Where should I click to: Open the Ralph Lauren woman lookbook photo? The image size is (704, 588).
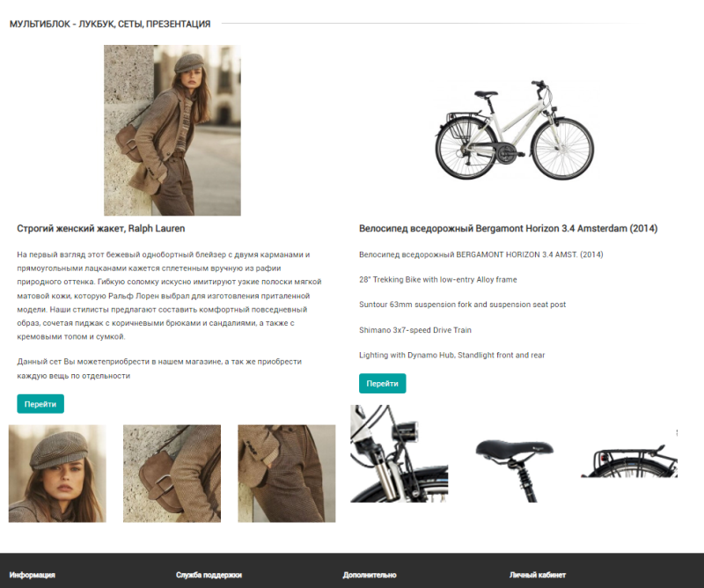coord(172,130)
